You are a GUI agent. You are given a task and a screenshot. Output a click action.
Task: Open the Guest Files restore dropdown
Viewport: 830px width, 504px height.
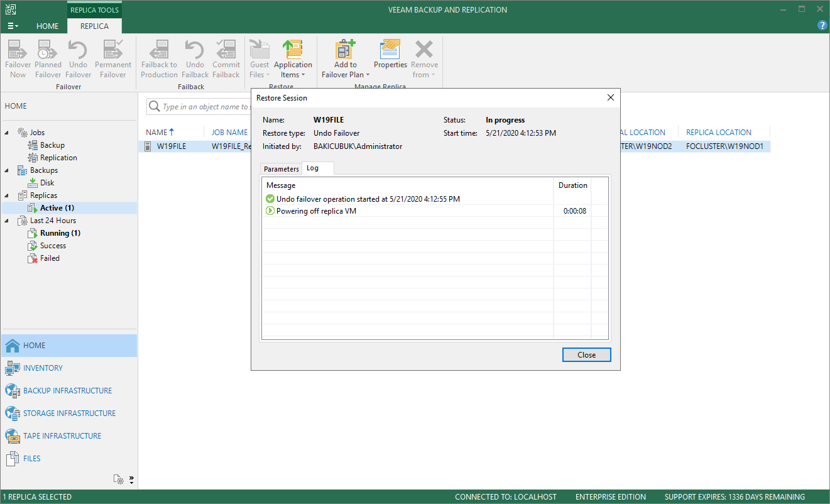click(259, 59)
